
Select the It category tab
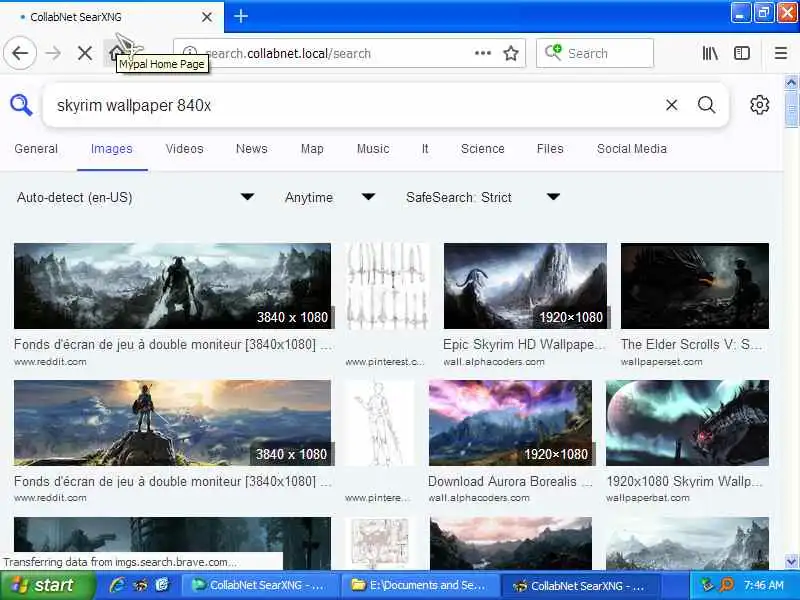pos(425,149)
